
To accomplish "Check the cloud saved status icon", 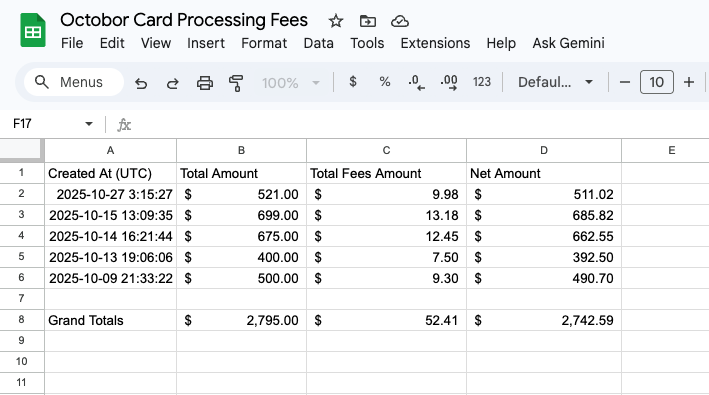I will pyautogui.click(x=400, y=21).
